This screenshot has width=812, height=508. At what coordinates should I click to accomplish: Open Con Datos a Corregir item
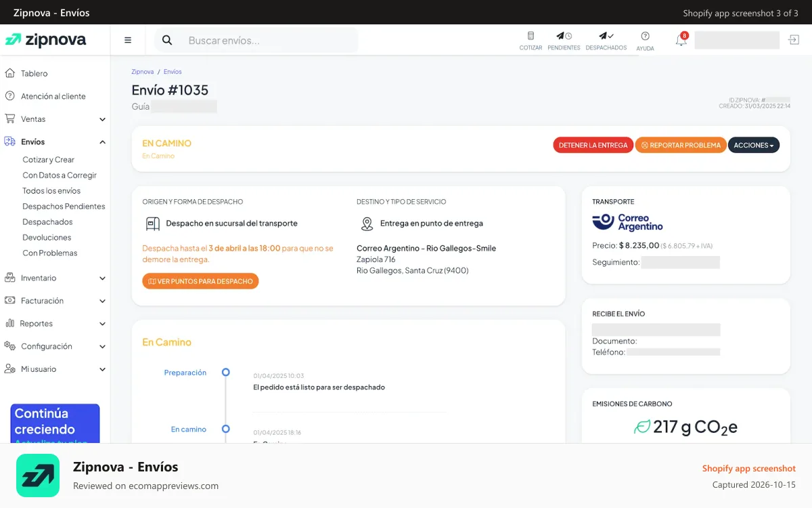60,175
